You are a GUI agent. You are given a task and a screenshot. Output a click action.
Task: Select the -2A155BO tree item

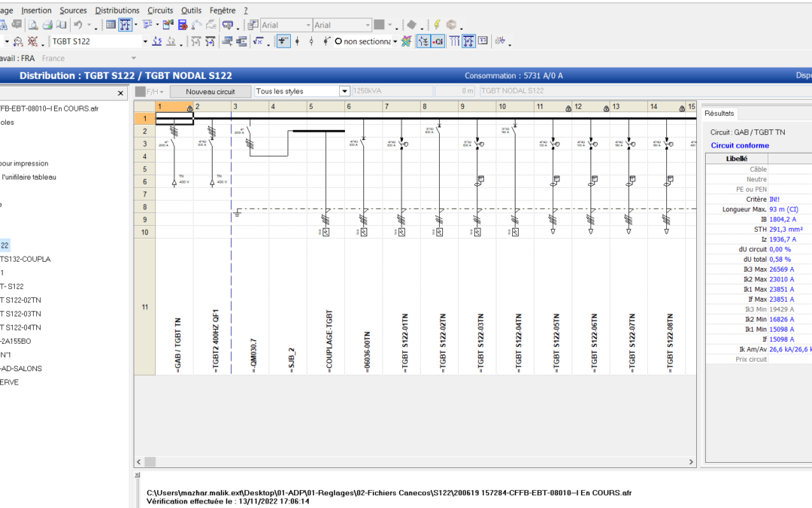[x=16, y=341]
